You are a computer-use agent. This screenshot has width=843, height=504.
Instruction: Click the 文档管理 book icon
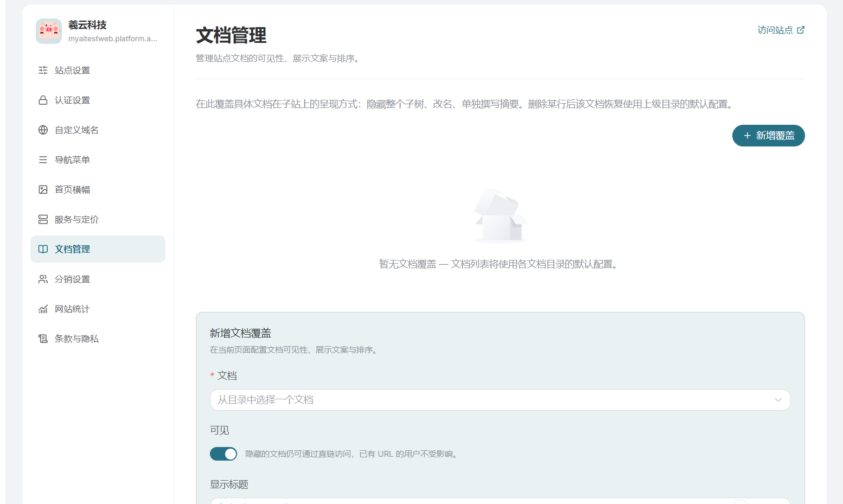[43, 250]
